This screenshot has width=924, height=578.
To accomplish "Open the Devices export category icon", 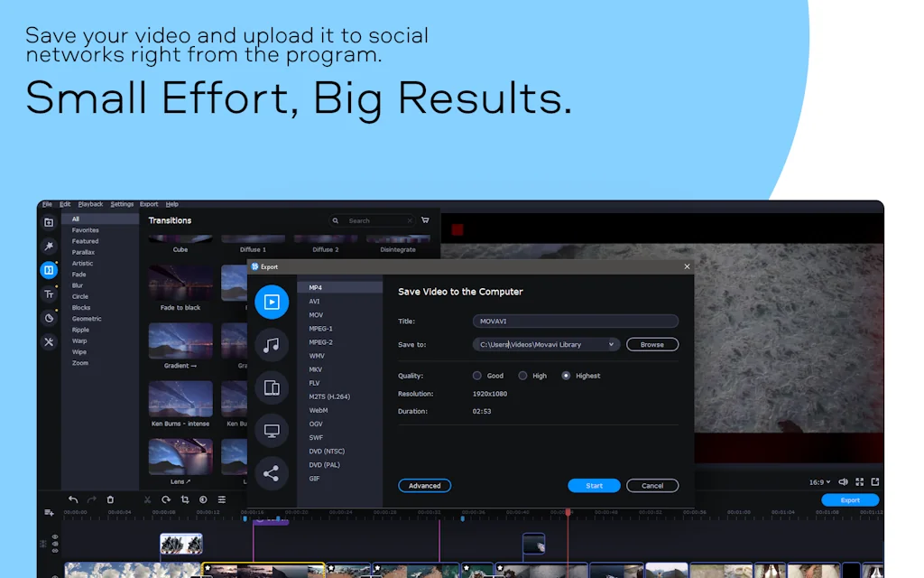I will 272,387.
